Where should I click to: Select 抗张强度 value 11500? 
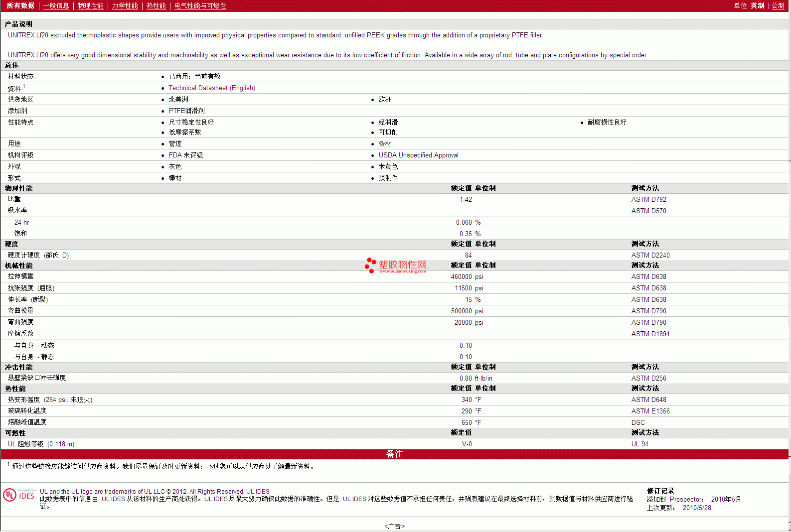click(x=463, y=288)
